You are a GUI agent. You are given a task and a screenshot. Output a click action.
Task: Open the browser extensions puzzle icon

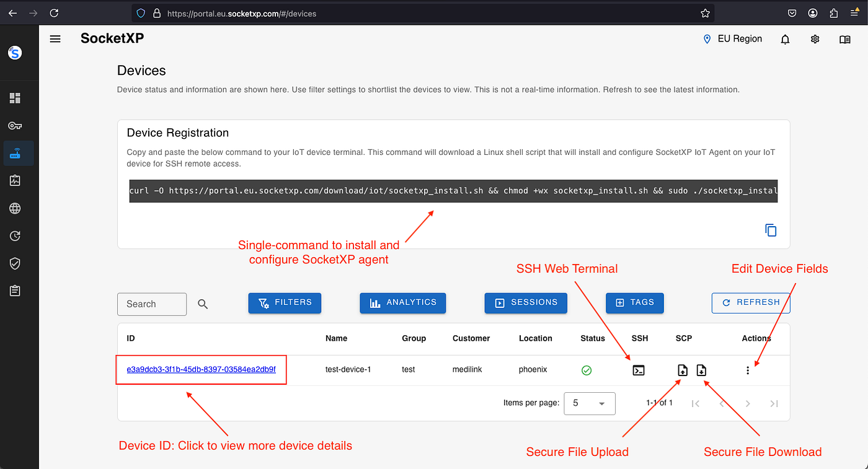833,13
